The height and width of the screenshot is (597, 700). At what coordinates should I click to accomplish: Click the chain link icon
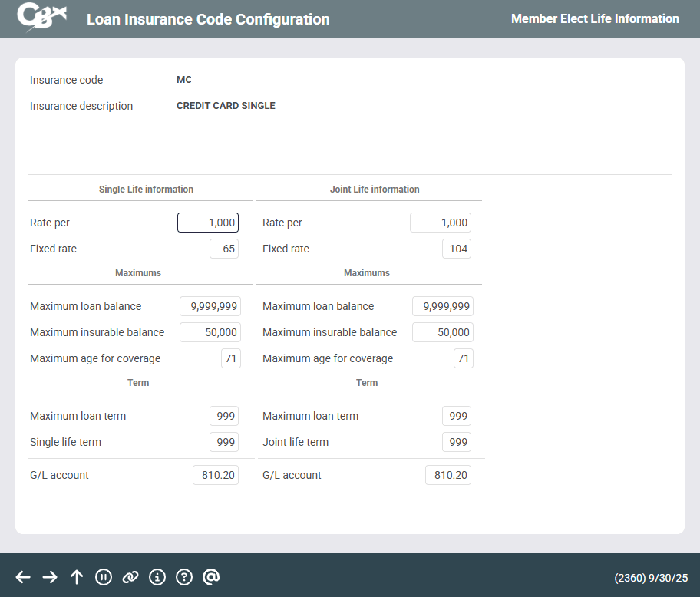coord(130,577)
